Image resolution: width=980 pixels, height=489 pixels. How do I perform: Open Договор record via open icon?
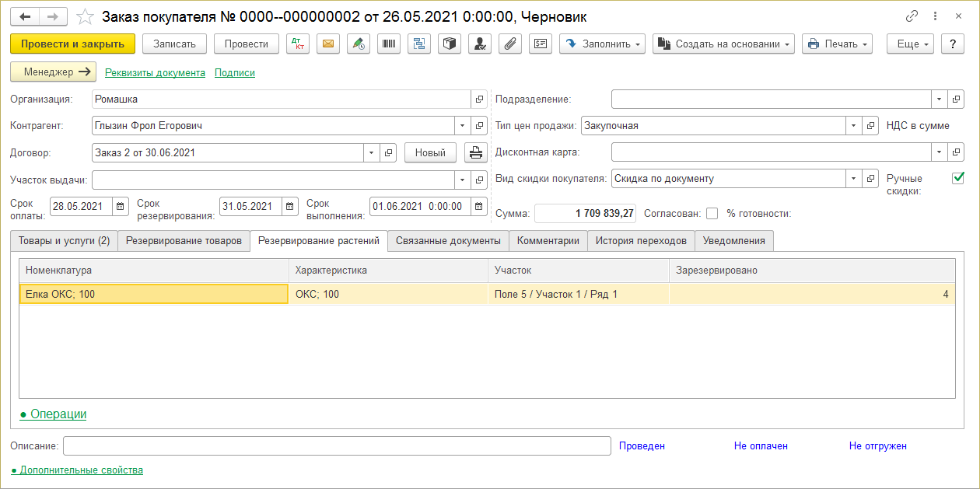pos(389,153)
